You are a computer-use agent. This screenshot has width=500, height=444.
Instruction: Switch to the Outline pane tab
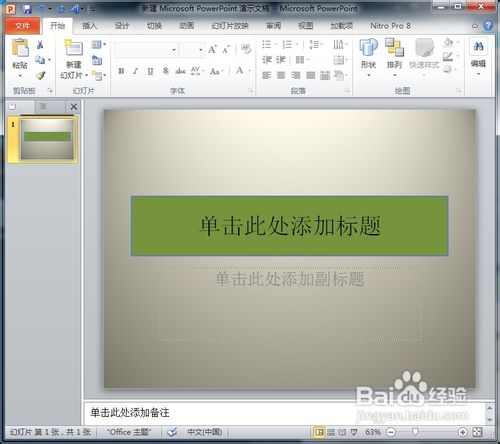click(x=43, y=107)
